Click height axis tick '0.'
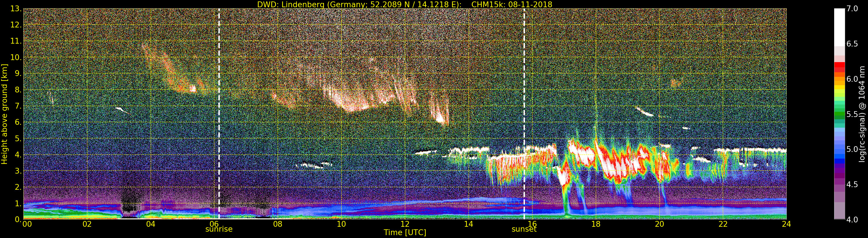The height and width of the screenshot is (238, 868). pyautogui.click(x=18, y=220)
